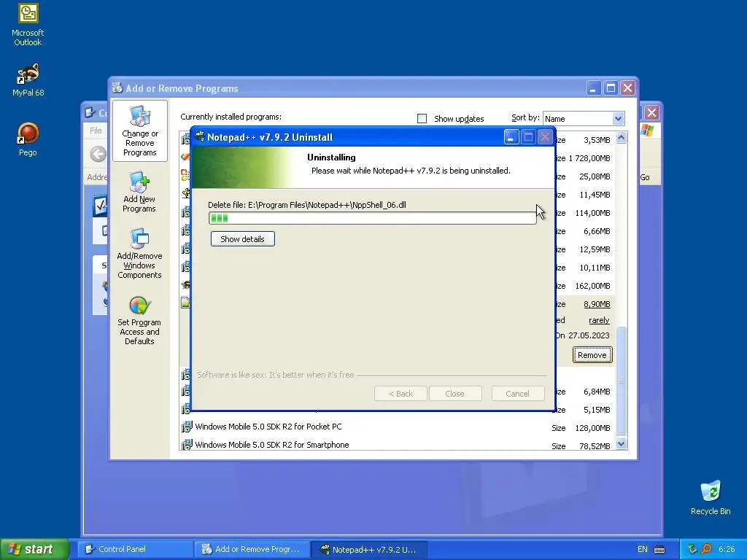Image resolution: width=747 pixels, height=560 pixels.
Task: Click the uninstall progress bar
Action: (373, 218)
